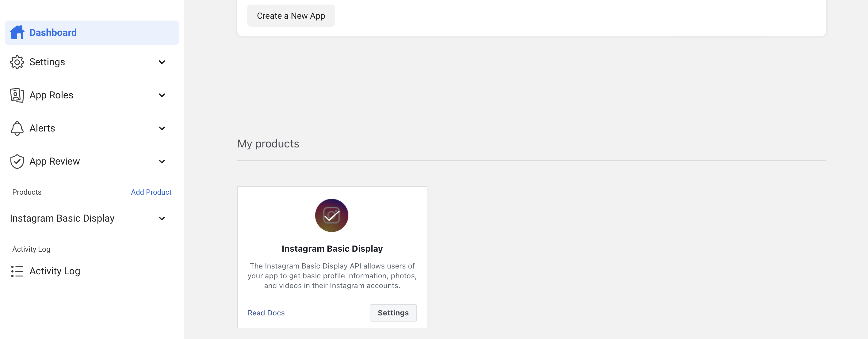Expand the Settings sidebar chevron
The height and width of the screenshot is (339, 868).
click(x=162, y=62)
